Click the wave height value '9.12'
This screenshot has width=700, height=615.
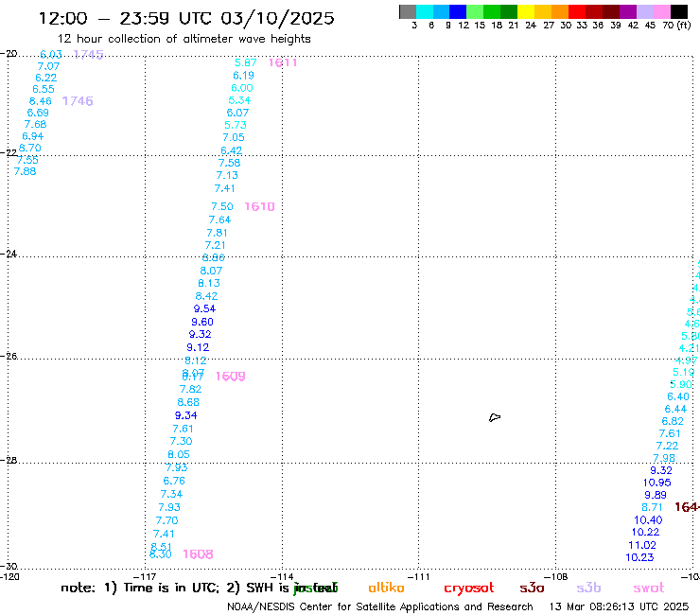pyautogui.click(x=198, y=347)
